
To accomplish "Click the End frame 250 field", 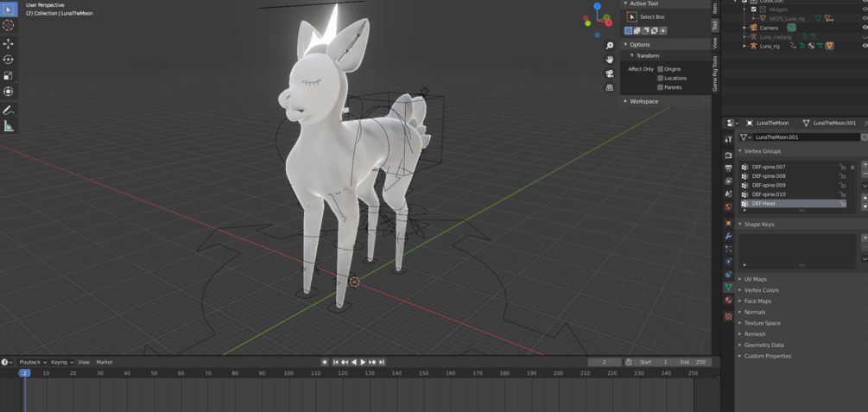I will point(693,362).
